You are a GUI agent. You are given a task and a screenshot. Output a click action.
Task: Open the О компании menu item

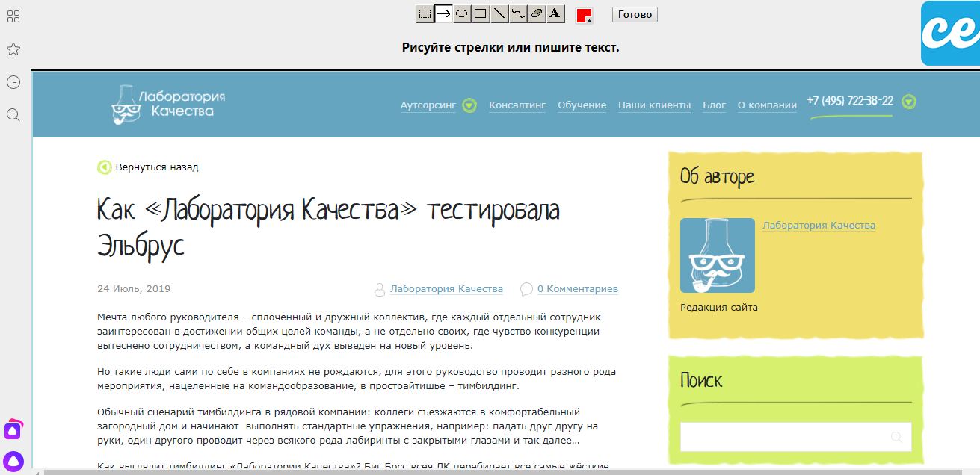(x=767, y=105)
